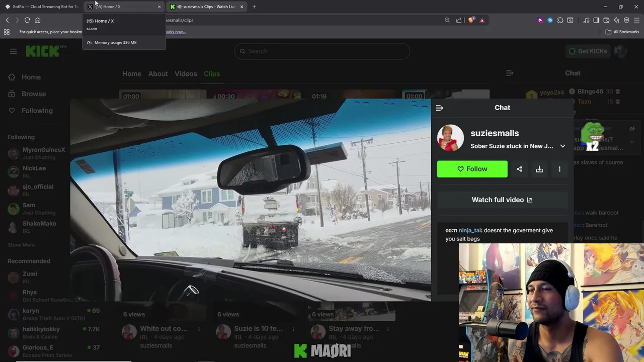Open sjc_official followed channel

coord(36,190)
